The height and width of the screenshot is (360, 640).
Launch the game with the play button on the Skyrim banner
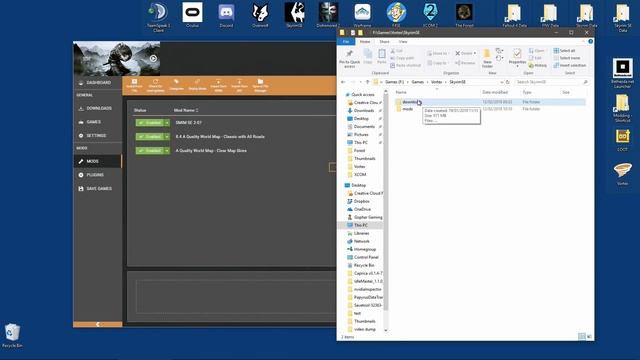tap(153, 58)
